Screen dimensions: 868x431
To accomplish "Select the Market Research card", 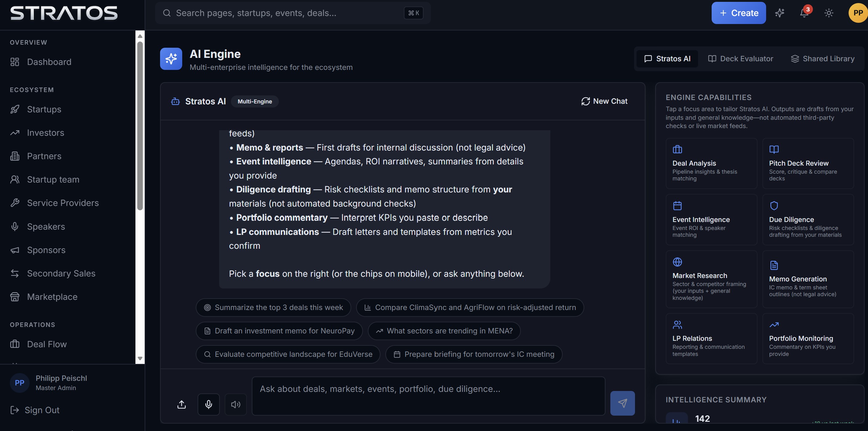I will (x=711, y=279).
